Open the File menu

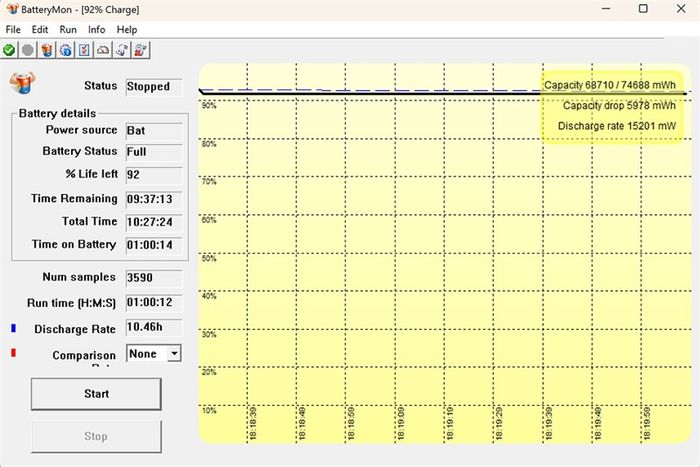click(x=13, y=29)
